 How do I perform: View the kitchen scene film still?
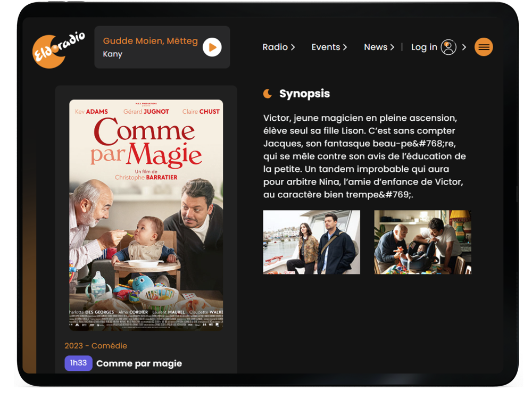tap(423, 242)
